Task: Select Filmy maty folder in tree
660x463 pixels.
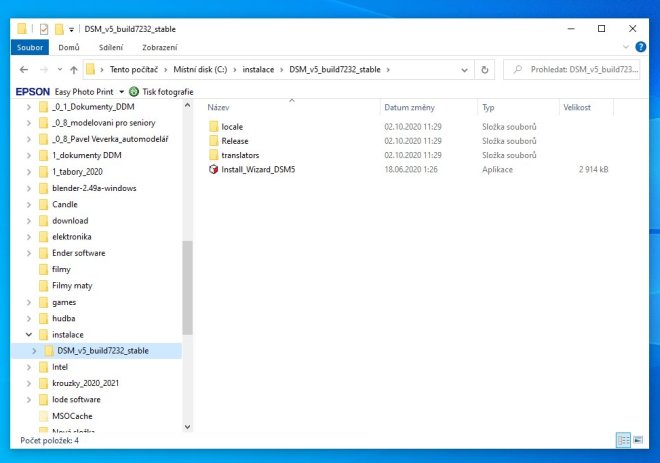Action: (72, 286)
